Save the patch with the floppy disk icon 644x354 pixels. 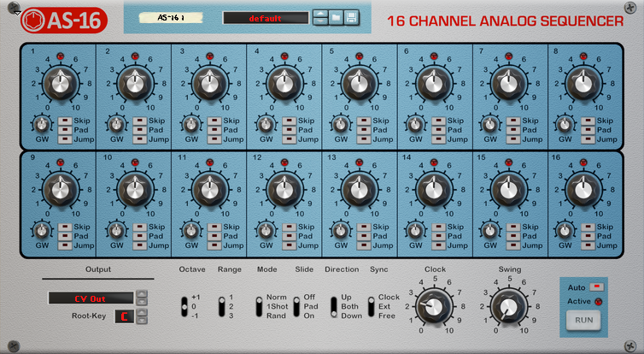(352, 18)
